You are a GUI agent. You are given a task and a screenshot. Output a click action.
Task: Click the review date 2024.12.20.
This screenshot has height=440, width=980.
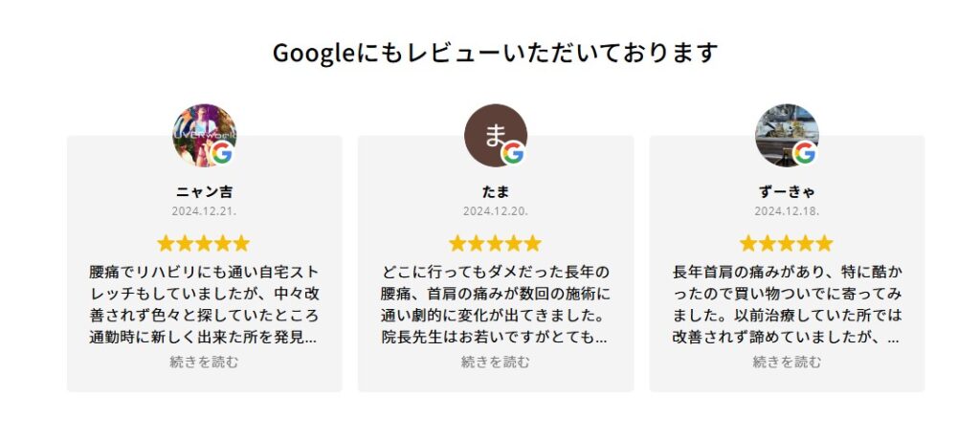point(495,210)
